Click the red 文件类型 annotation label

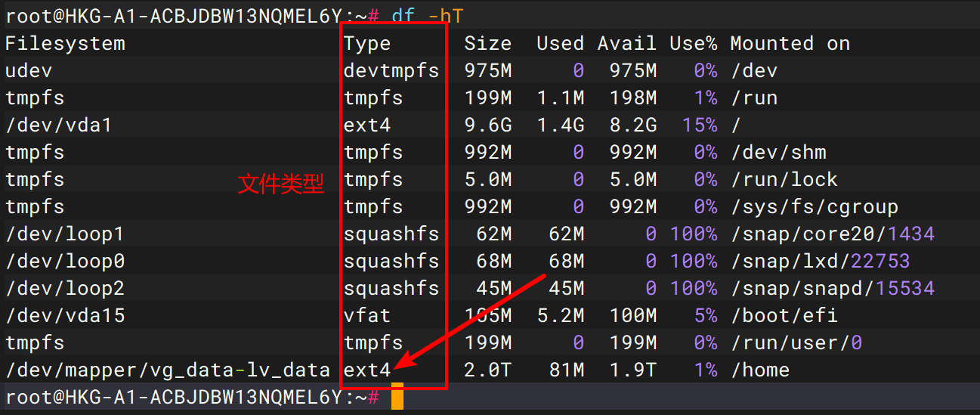281,184
